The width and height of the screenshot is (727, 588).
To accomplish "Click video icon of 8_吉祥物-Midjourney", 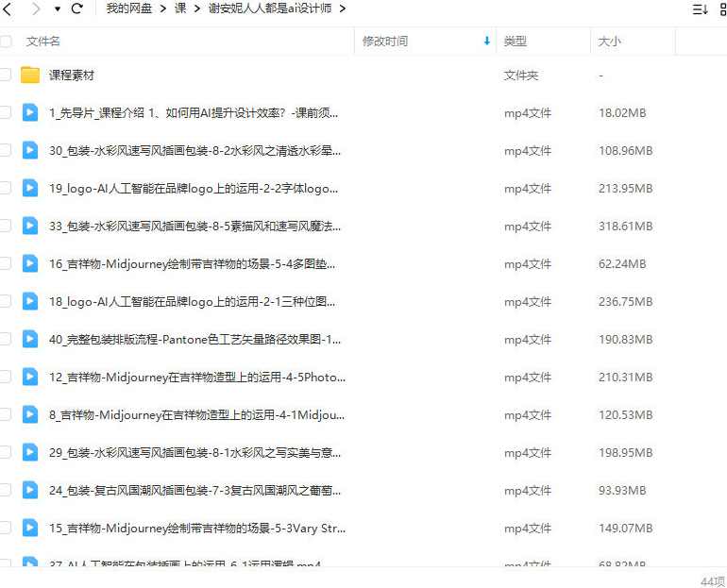I will 30,414.
